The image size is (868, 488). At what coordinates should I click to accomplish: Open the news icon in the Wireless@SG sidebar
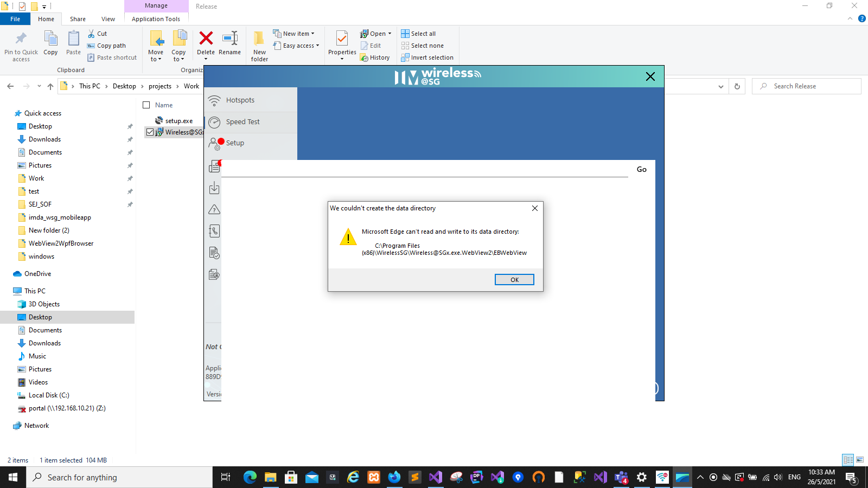click(x=214, y=166)
